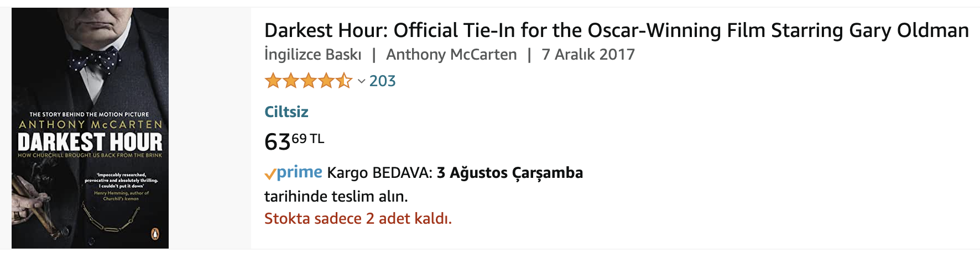Viewport: 980px width, 253px height.
Task: Click the 63,69 TL price
Action: tap(294, 141)
